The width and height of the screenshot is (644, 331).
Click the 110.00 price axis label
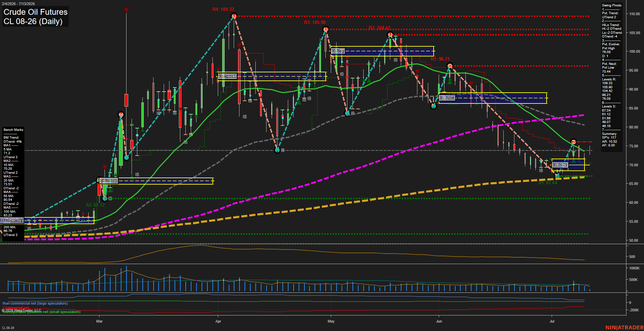(635, 14)
